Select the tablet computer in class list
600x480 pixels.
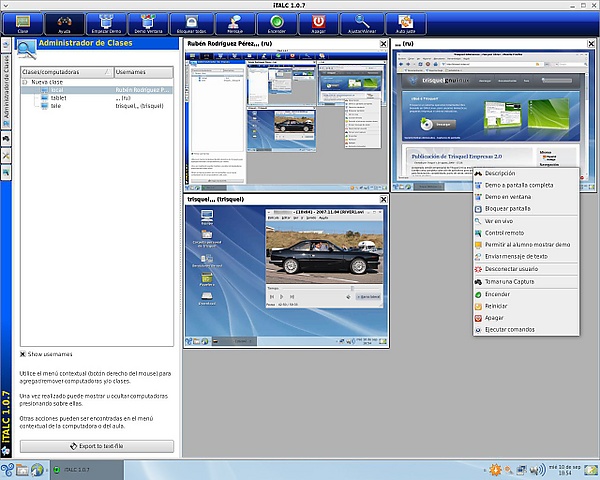[x=57, y=98]
